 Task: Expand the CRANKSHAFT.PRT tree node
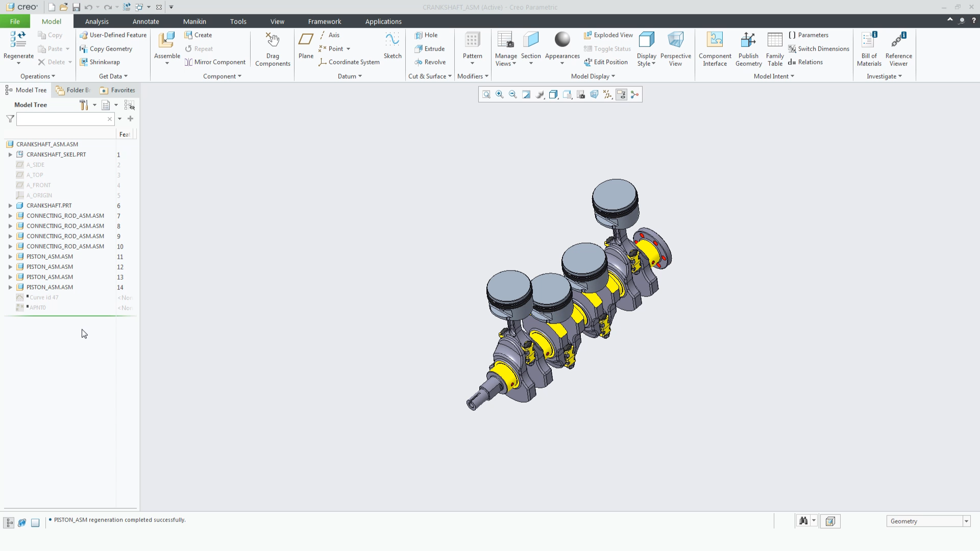[x=10, y=206]
